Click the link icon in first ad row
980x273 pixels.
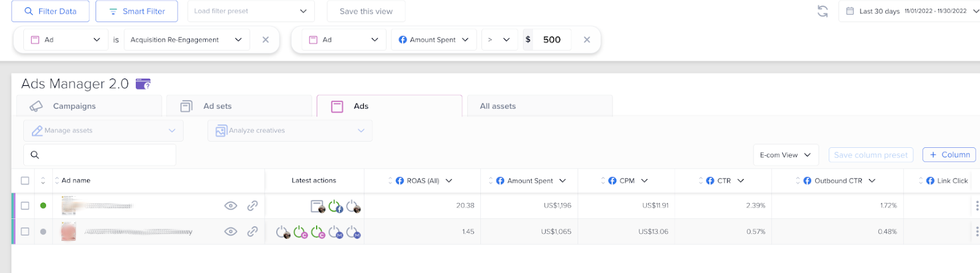pyautogui.click(x=252, y=206)
